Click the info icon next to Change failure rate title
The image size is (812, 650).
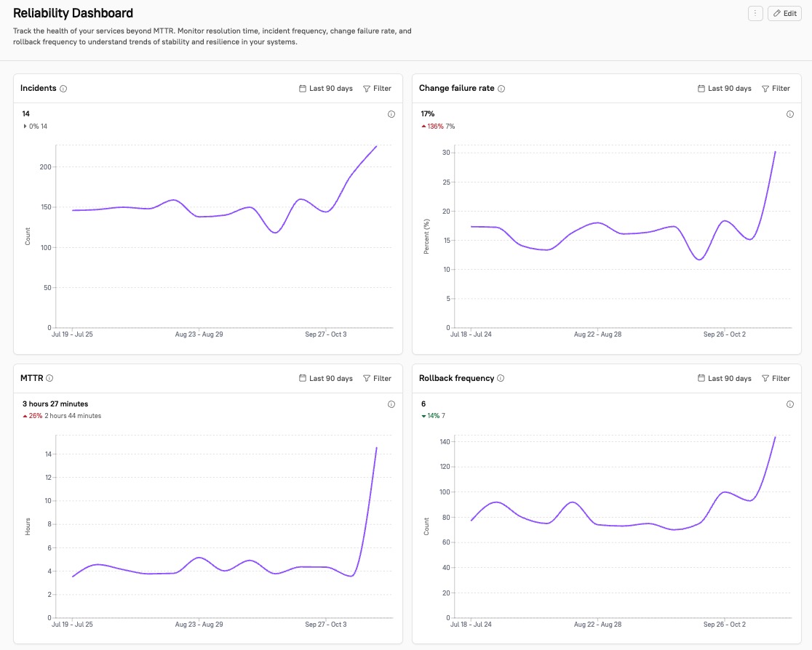tap(502, 88)
